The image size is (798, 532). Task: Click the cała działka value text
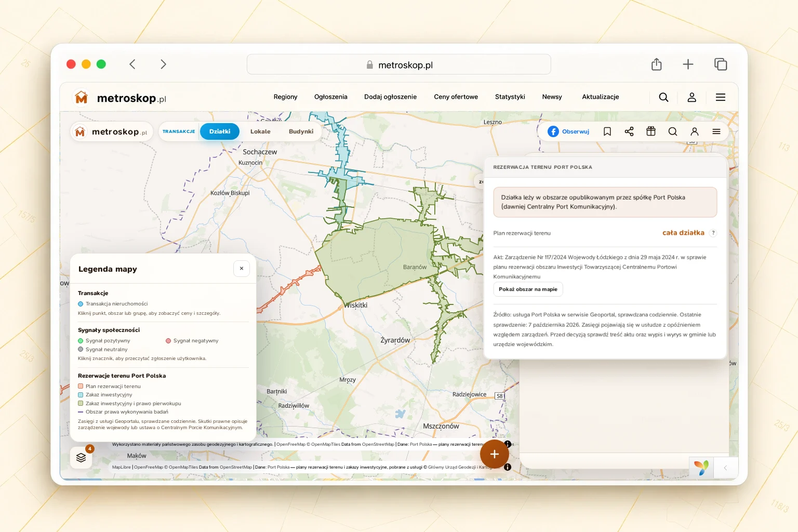[x=683, y=233]
